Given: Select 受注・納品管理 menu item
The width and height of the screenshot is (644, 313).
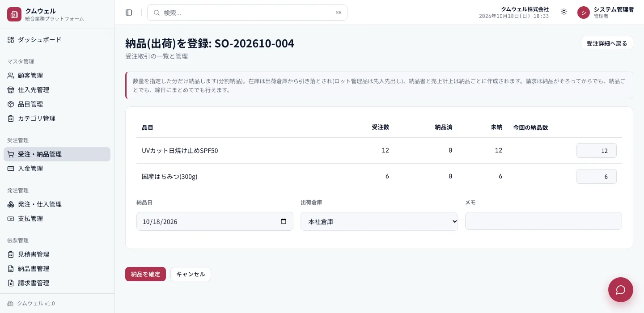Looking at the screenshot, I should [57, 154].
